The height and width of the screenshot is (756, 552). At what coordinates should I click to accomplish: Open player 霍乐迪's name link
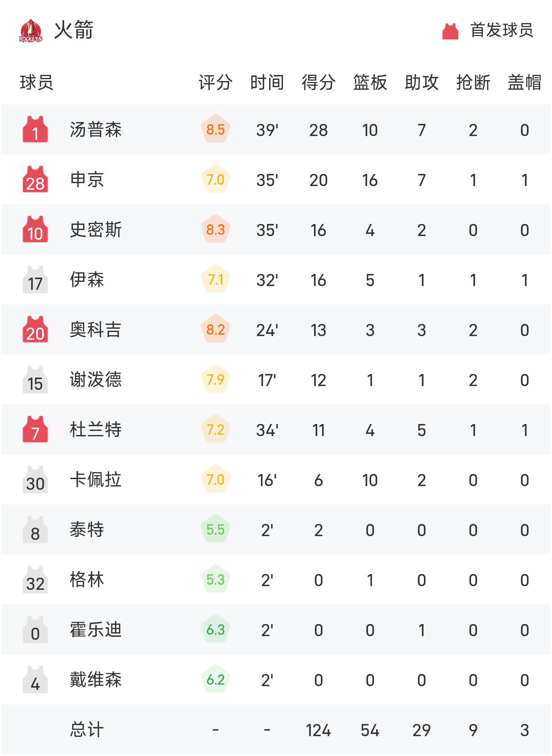pos(96,630)
